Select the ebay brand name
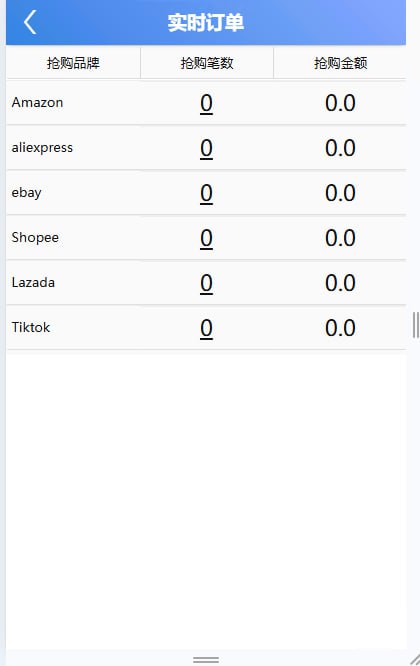 coord(26,193)
